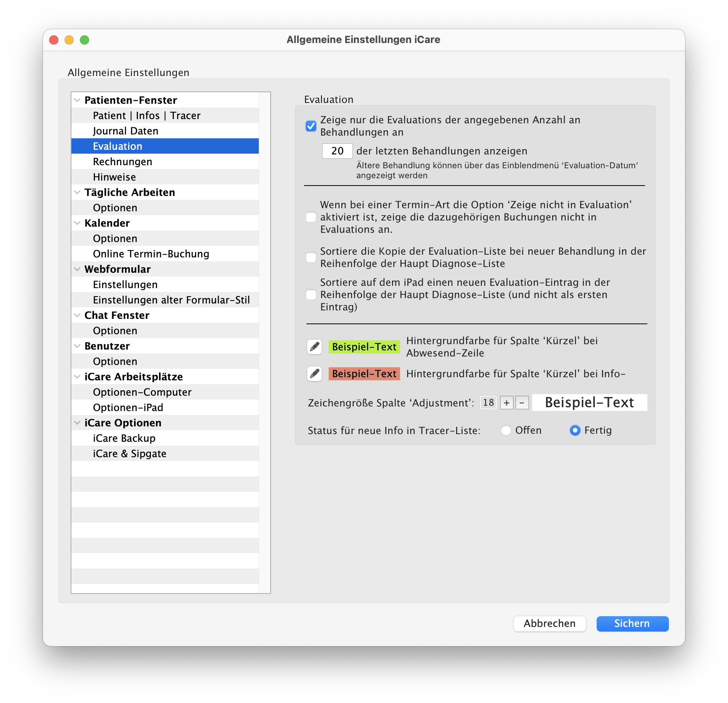Click the green Beispiel-Text color swatch

[x=364, y=347]
